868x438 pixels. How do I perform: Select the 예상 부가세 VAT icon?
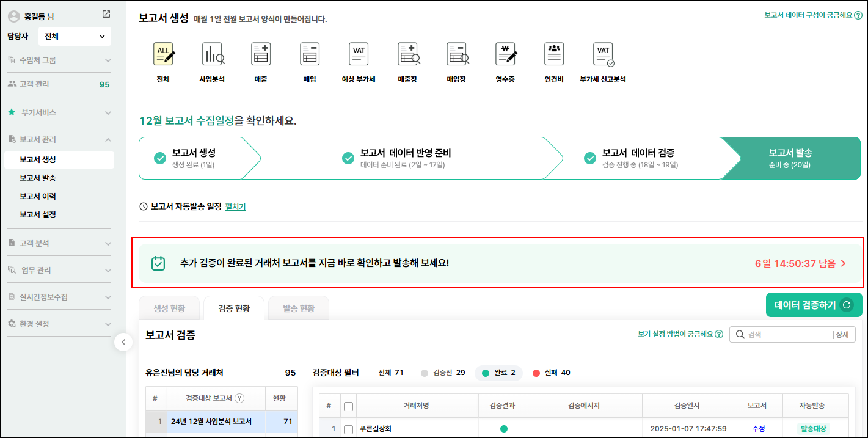359,55
